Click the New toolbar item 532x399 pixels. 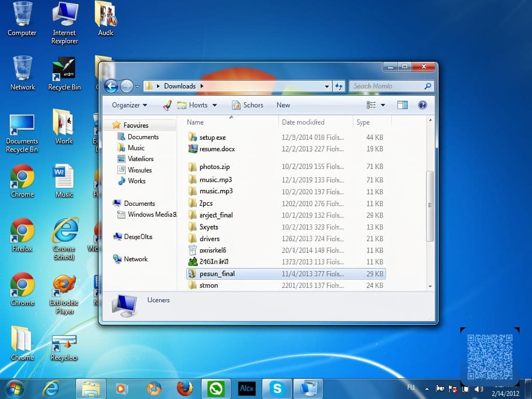pos(283,105)
